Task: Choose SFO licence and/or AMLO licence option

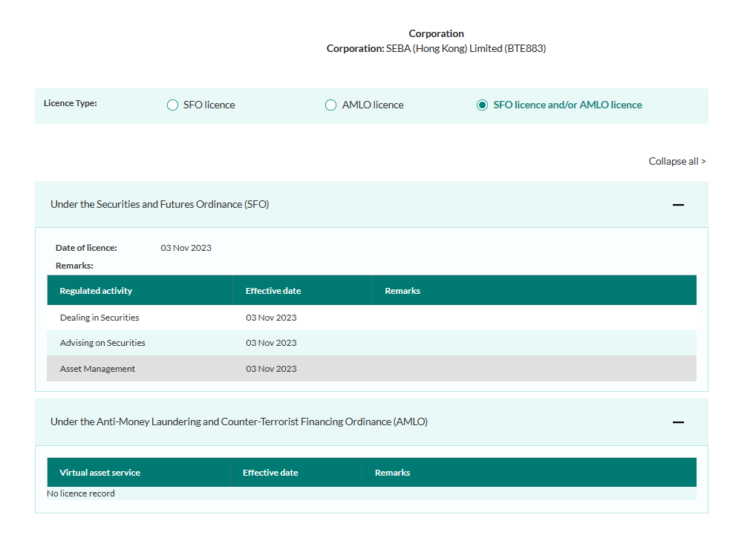Action: pos(483,105)
